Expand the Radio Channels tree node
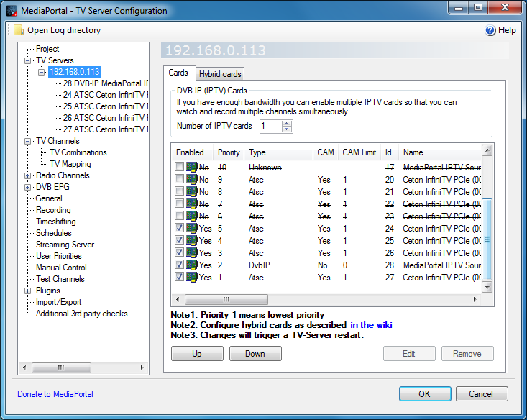527x420 pixels. point(28,175)
